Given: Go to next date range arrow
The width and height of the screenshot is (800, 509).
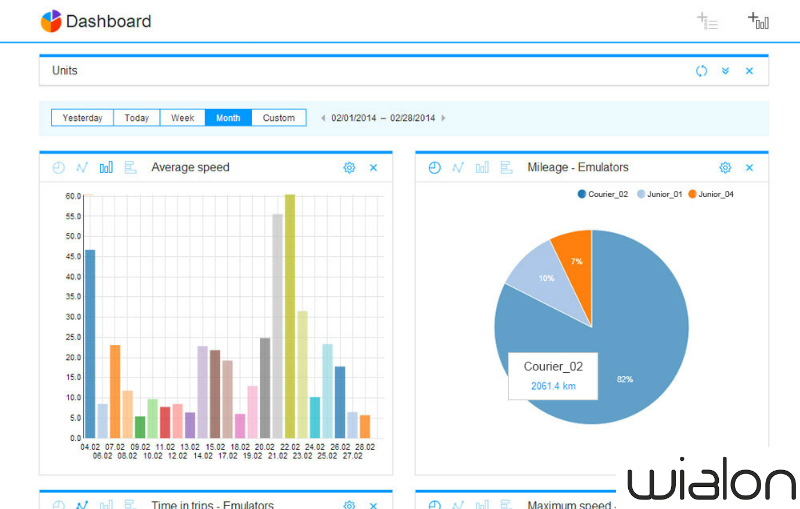Looking at the screenshot, I should [x=443, y=118].
